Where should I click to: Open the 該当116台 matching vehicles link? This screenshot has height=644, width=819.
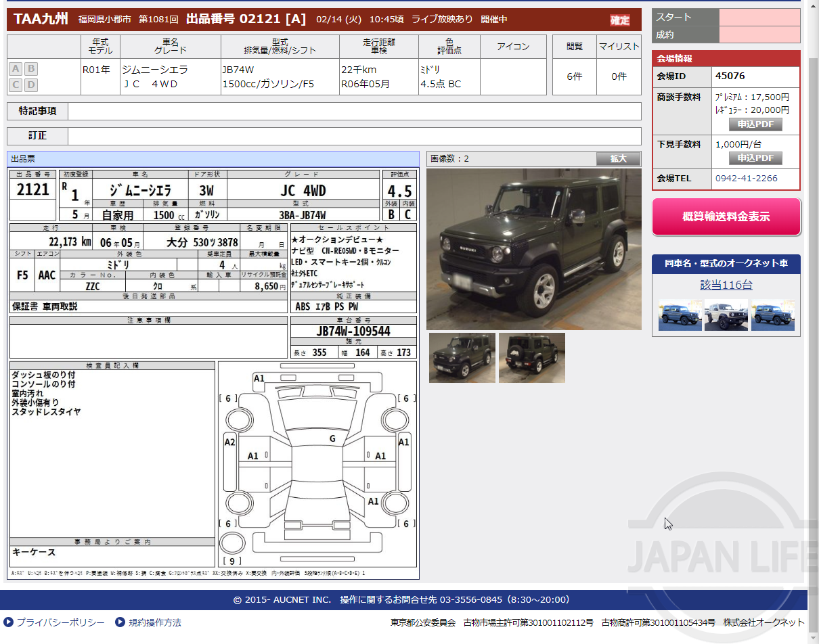[725, 284]
